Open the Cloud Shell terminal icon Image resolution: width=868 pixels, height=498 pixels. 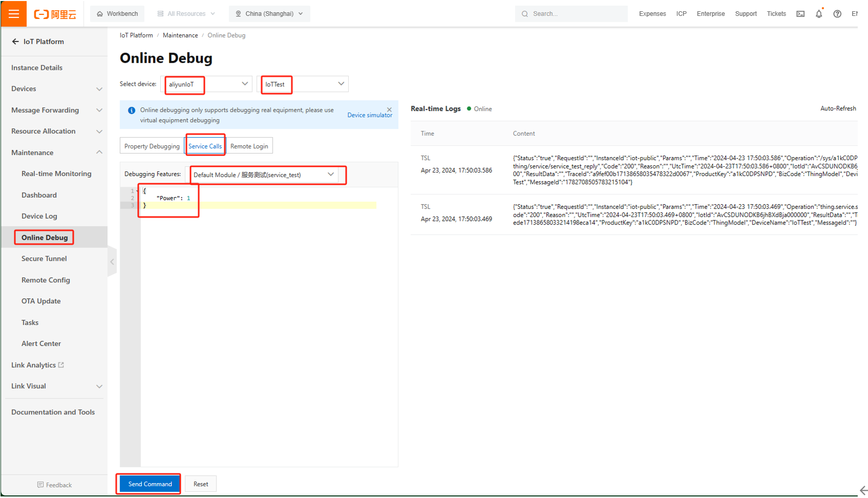tap(800, 14)
